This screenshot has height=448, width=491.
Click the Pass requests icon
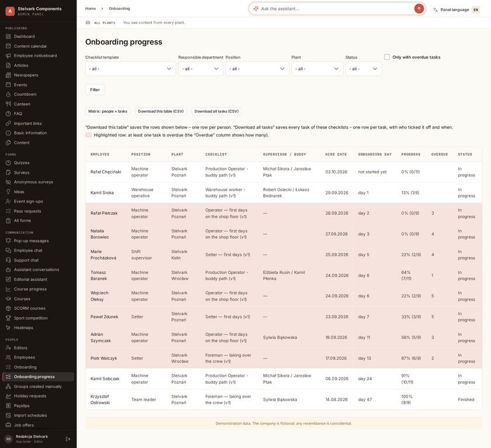[x=8, y=211]
